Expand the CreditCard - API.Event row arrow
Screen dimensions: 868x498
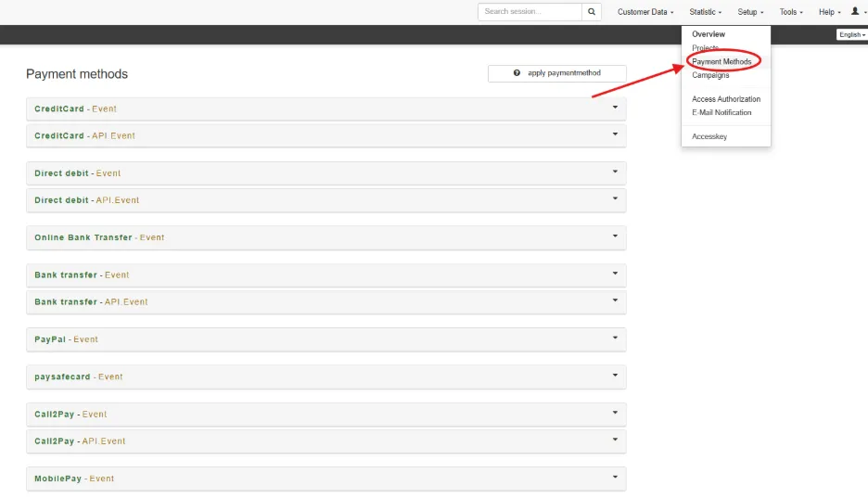click(x=615, y=134)
